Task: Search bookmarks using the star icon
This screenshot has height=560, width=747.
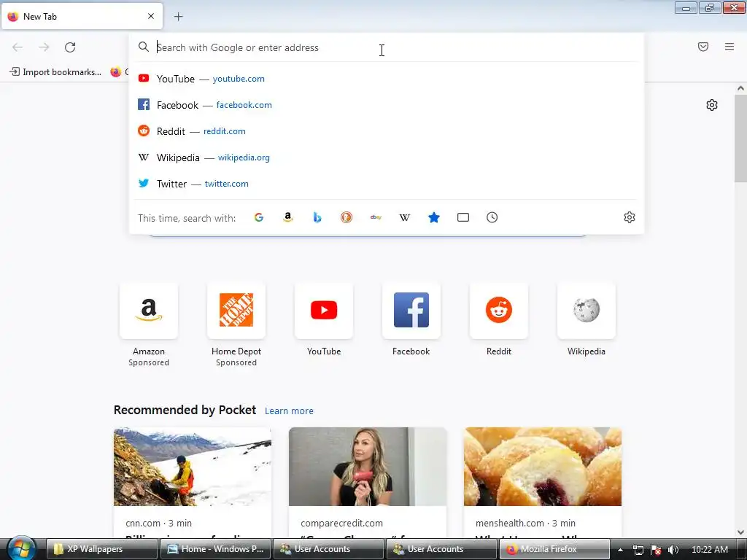Action: (x=434, y=217)
